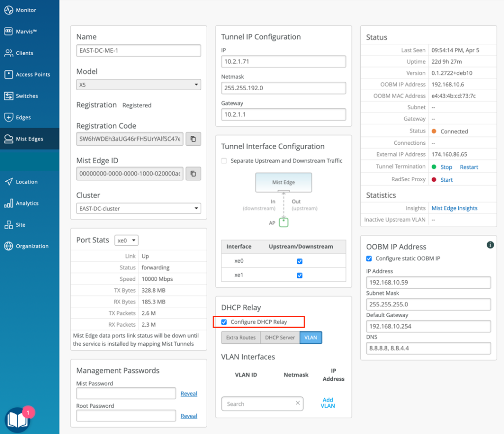This screenshot has width=504, height=434.
Task: Copy the Registration Code
Action: click(x=193, y=139)
